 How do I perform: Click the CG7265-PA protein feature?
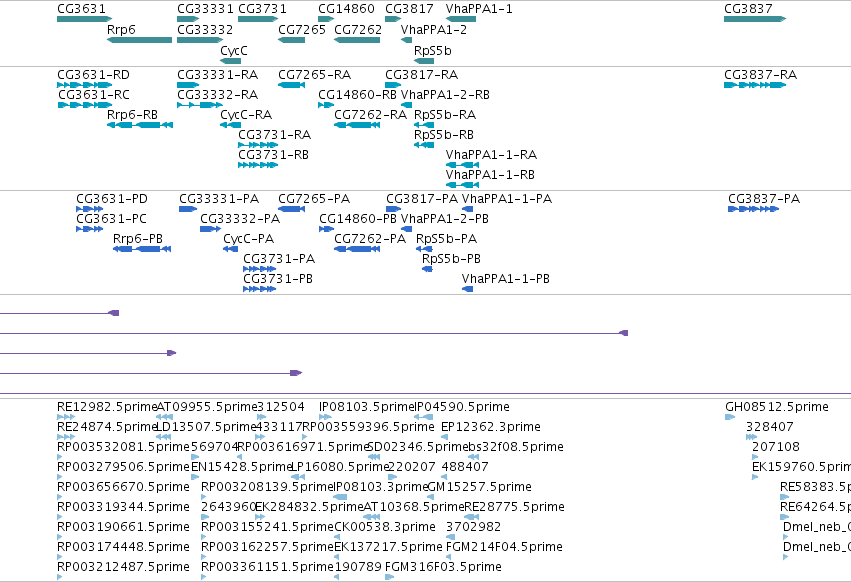[x=291, y=209]
